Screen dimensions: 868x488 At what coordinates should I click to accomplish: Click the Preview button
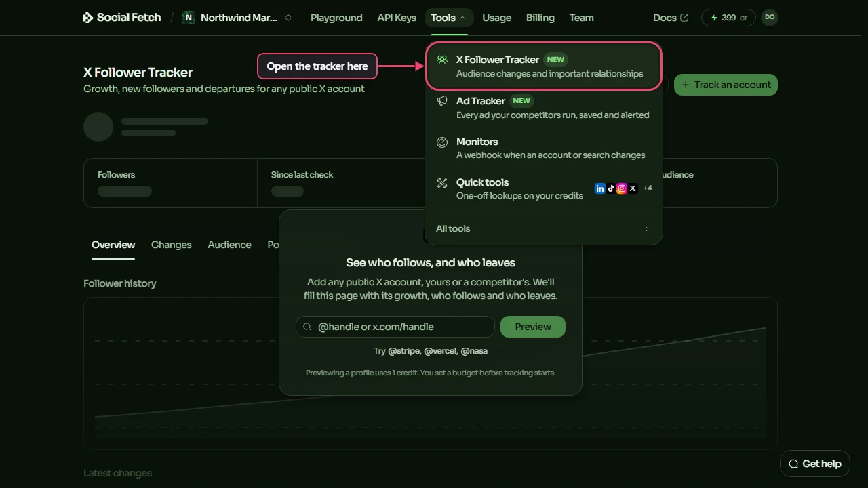533,327
